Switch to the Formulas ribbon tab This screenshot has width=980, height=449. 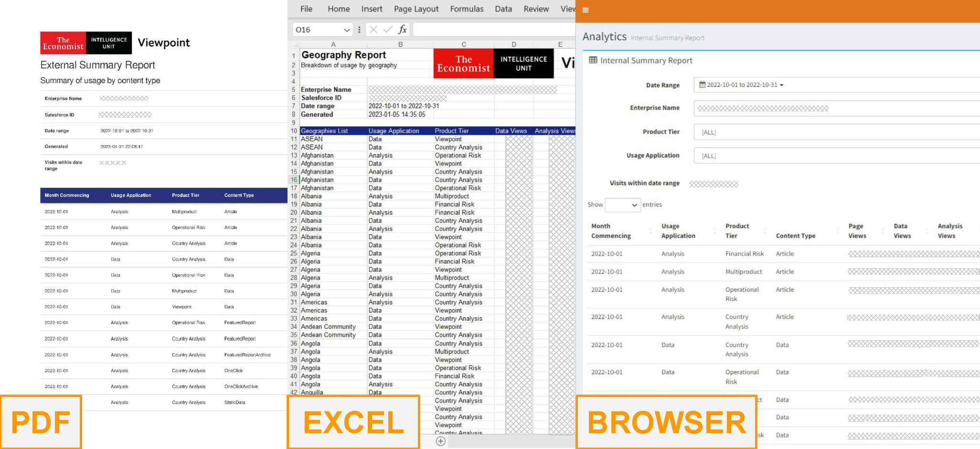(467, 9)
